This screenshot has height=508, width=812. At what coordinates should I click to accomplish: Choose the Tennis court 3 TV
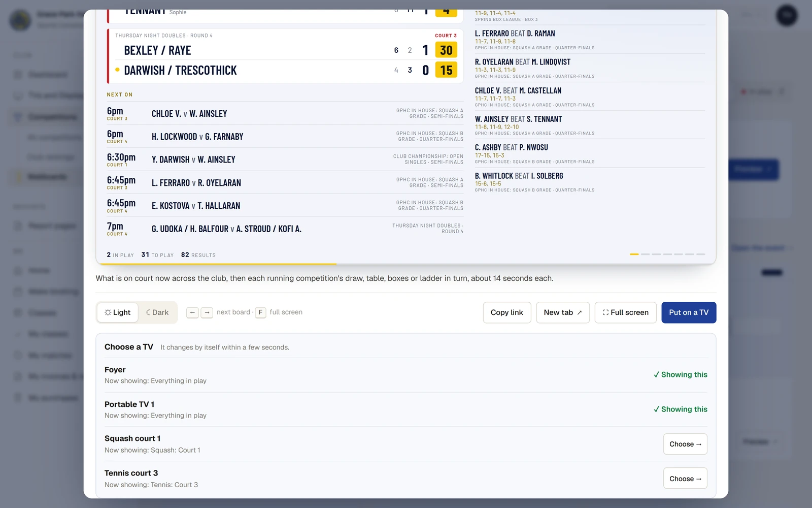click(x=685, y=479)
